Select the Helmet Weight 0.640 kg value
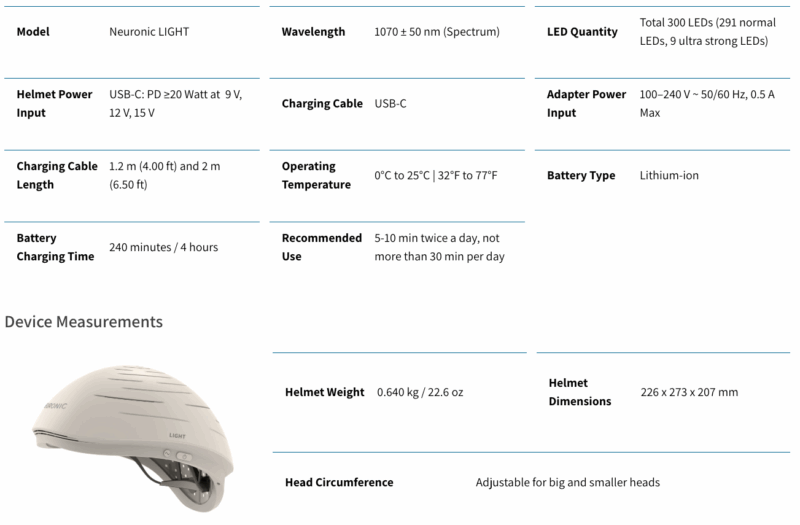The width and height of the screenshot is (800, 525). coord(420,392)
